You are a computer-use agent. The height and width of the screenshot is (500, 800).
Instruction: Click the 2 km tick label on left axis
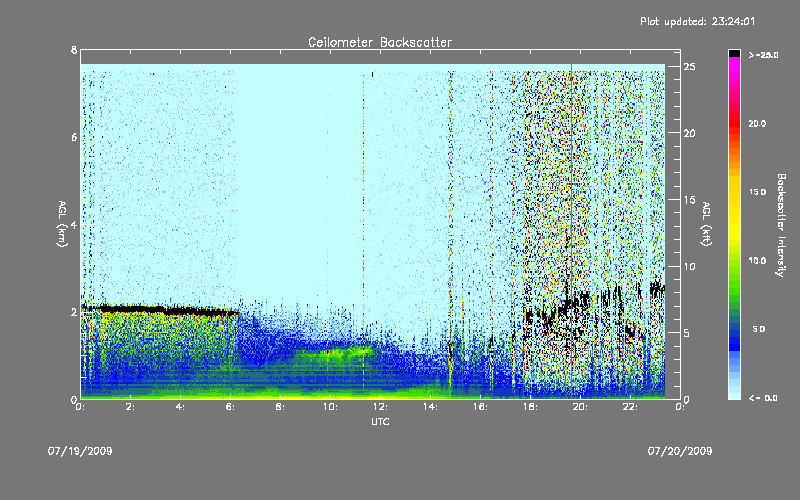pyautogui.click(x=74, y=312)
